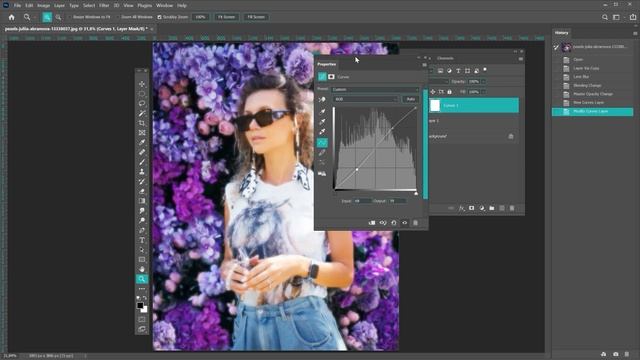Select the Healing Brush tool
640x360 pixels.
click(142, 152)
